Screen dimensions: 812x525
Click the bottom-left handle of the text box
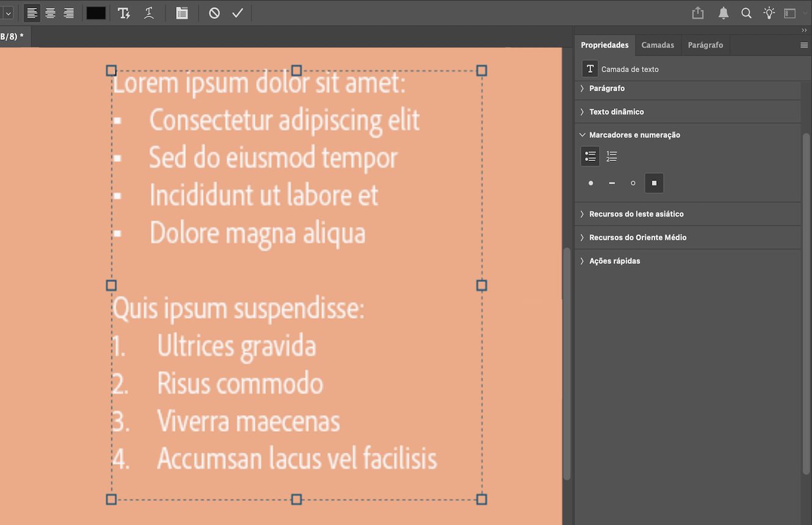[111, 499]
